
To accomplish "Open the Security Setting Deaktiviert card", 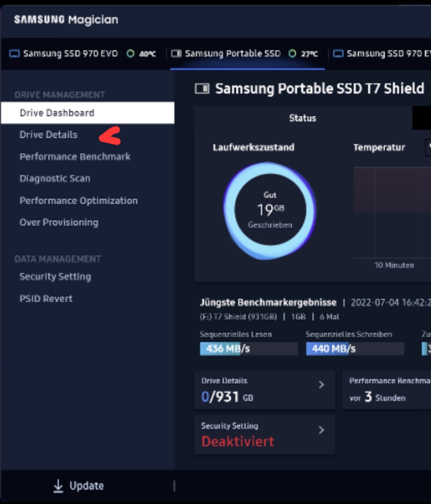I will pos(264,435).
